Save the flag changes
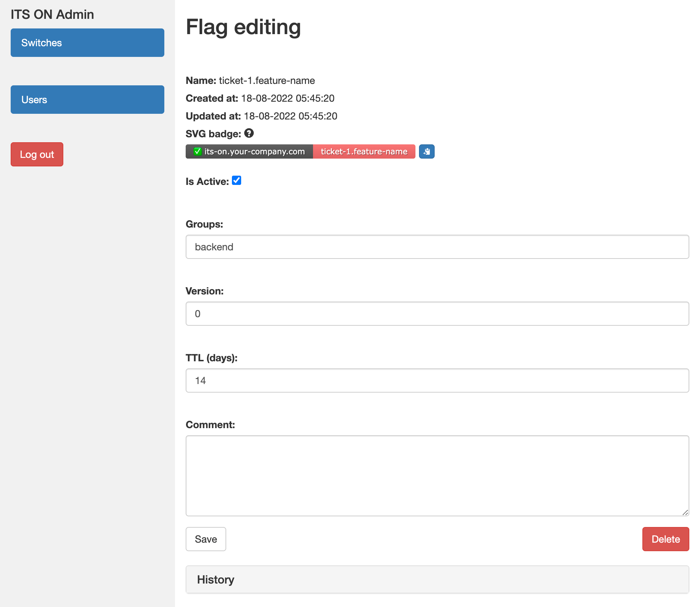Image resolution: width=700 pixels, height=607 pixels. tap(206, 539)
